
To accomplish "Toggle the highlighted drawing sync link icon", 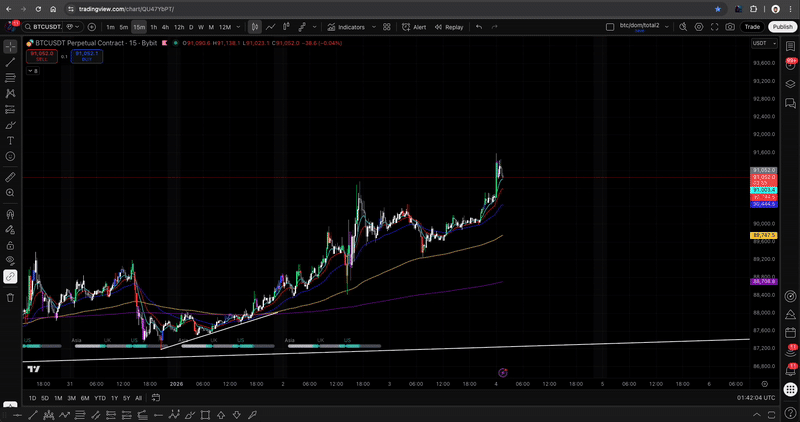I will [x=10, y=277].
